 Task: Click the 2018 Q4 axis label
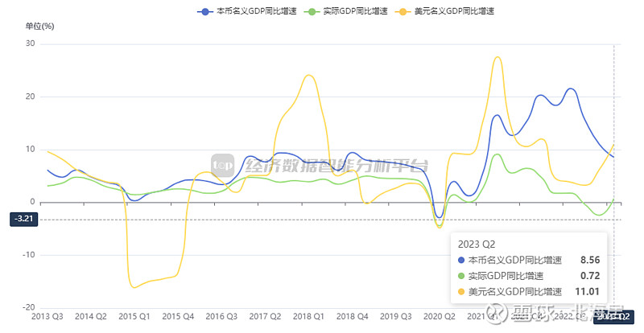point(352,317)
